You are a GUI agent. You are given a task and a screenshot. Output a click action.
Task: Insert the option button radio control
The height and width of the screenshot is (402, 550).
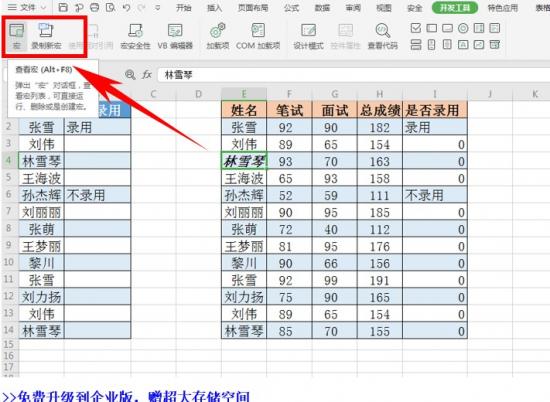(463, 28)
